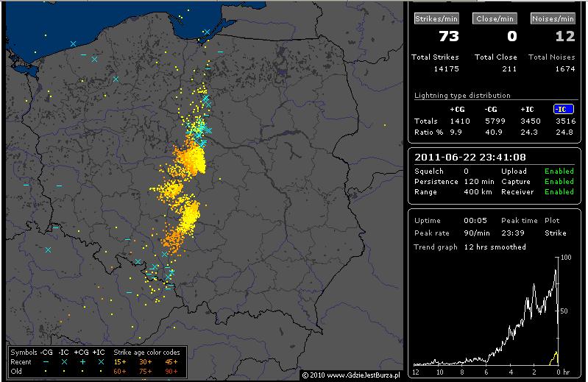Click the recent -CG dash symbol in legend
This screenshot has height=382, width=588.
(46, 362)
